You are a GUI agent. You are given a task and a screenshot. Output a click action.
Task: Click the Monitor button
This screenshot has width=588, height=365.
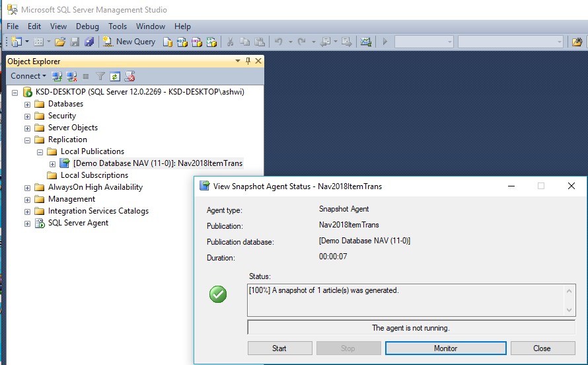coord(445,348)
